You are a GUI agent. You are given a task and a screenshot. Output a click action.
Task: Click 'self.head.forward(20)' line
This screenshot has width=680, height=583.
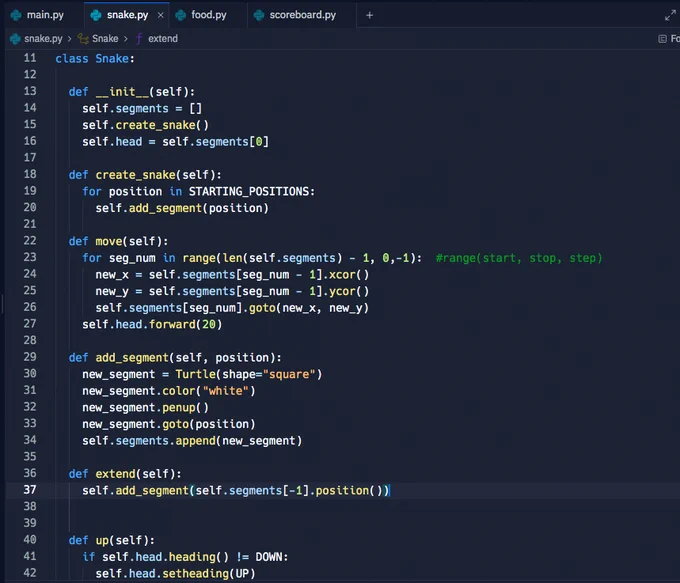tap(152, 324)
